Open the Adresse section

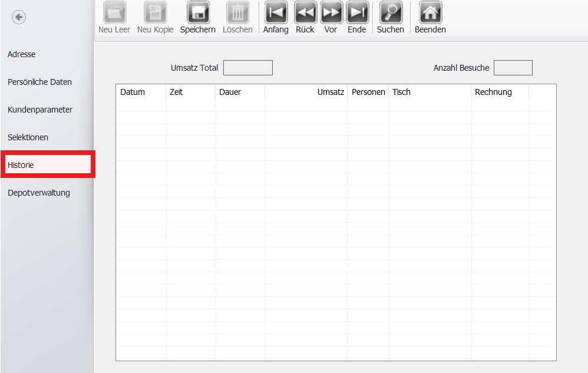(x=22, y=54)
